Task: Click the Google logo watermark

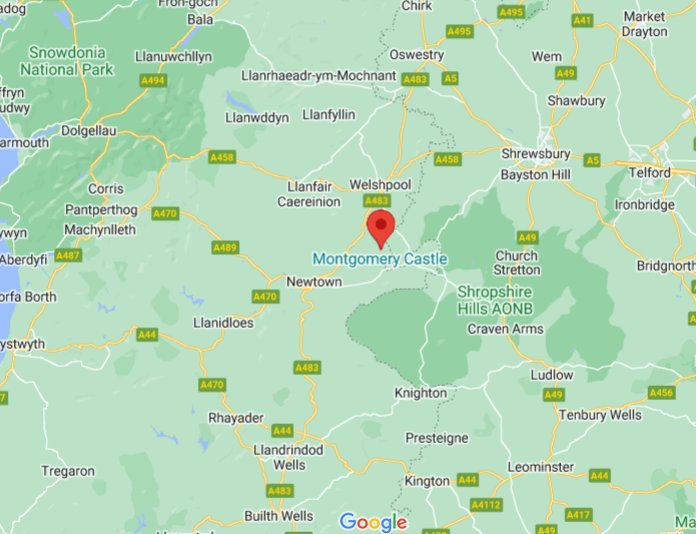Action: tap(373, 522)
